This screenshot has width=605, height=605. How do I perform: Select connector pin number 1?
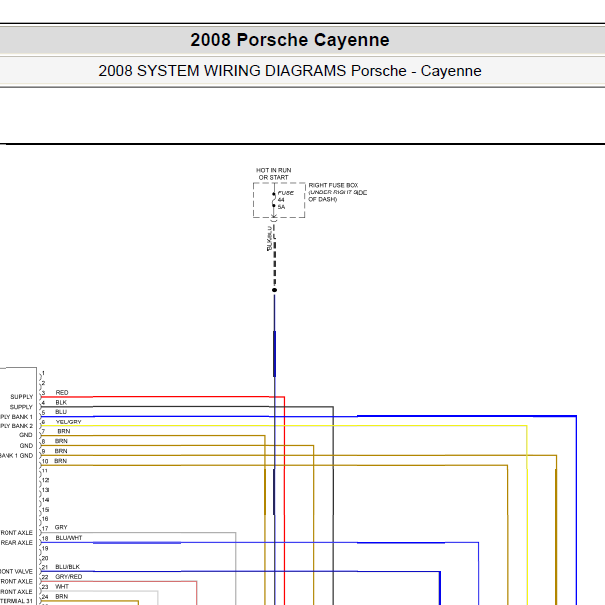(44, 373)
